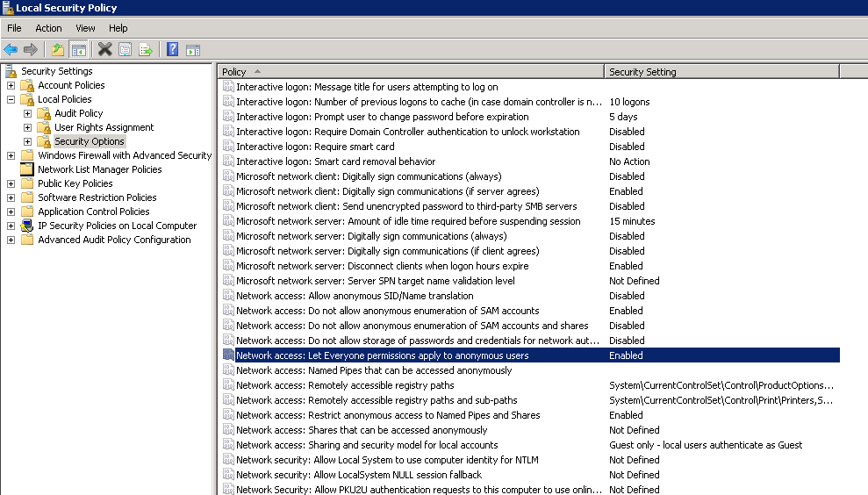
Task: Toggle the Show/Hide Console Tree button
Action: (78, 49)
